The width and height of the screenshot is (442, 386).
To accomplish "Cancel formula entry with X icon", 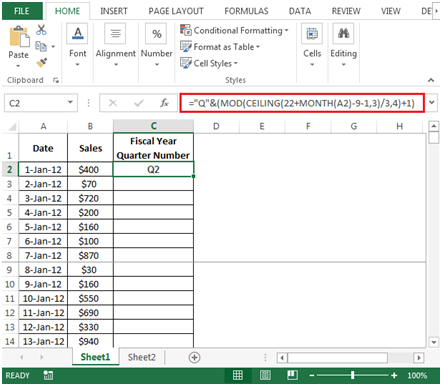I will click(113, 103).
